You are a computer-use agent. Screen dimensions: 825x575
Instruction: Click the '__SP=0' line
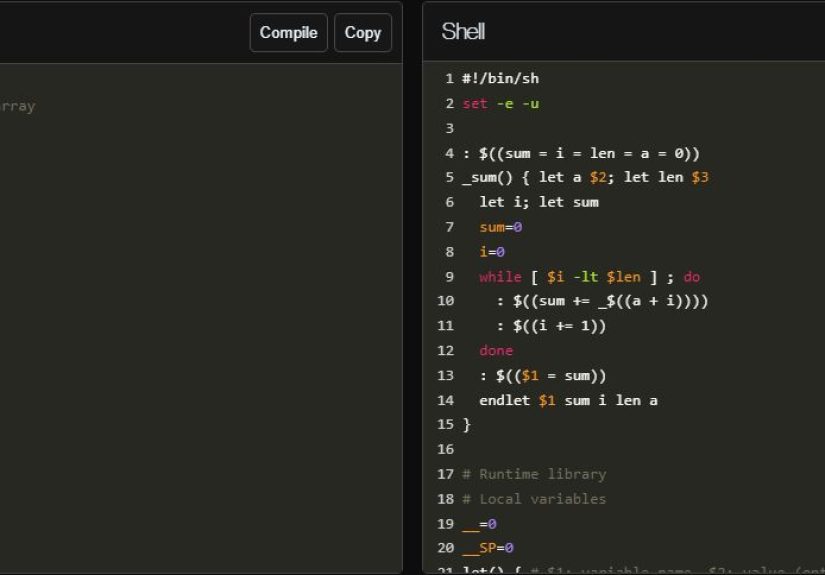[x=488, y=548]
